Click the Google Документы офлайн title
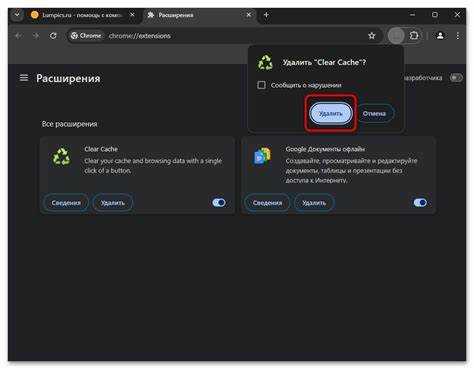This screenshot has width=474, height=369. 325,149
